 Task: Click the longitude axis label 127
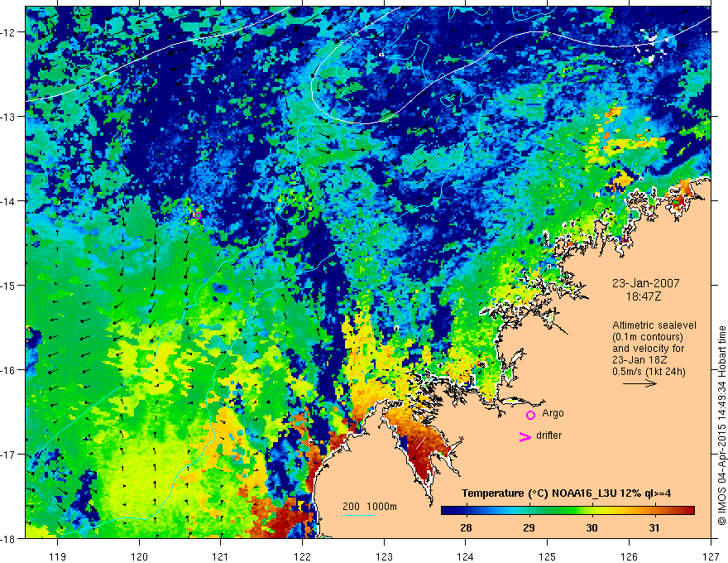coord(711,556)
